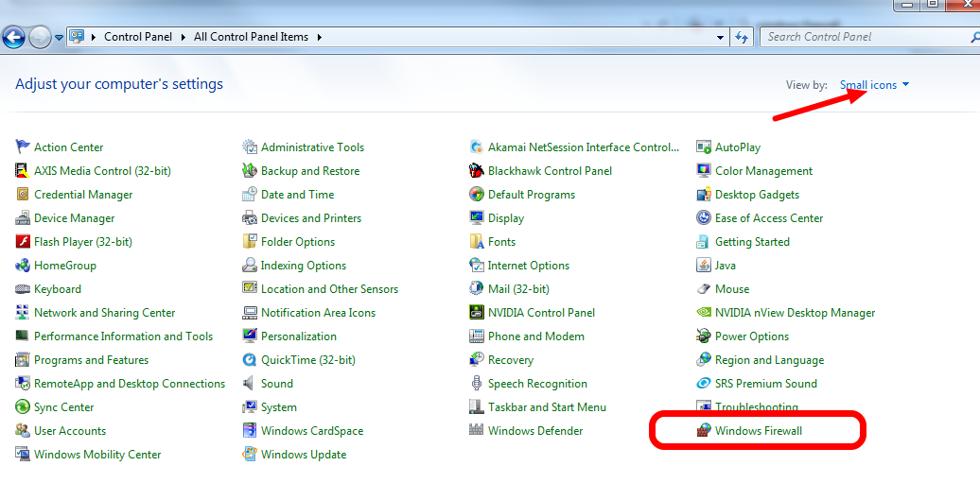Expand the address bar history dropdown arrow
This screenshot has width=980, height=483.
pyautogui.click(x=720, y=37)
